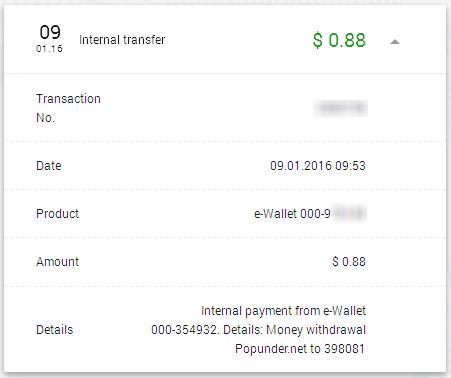Screen dimensions: 451x378
Task: Click the green $ 0.88 amount header
Action: coord(339,40)
